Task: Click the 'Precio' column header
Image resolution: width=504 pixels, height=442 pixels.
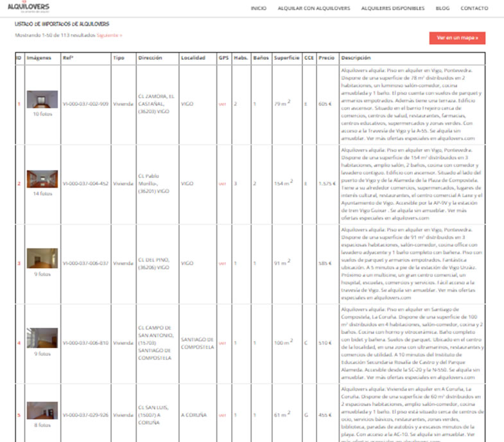Action: point(327,58)
